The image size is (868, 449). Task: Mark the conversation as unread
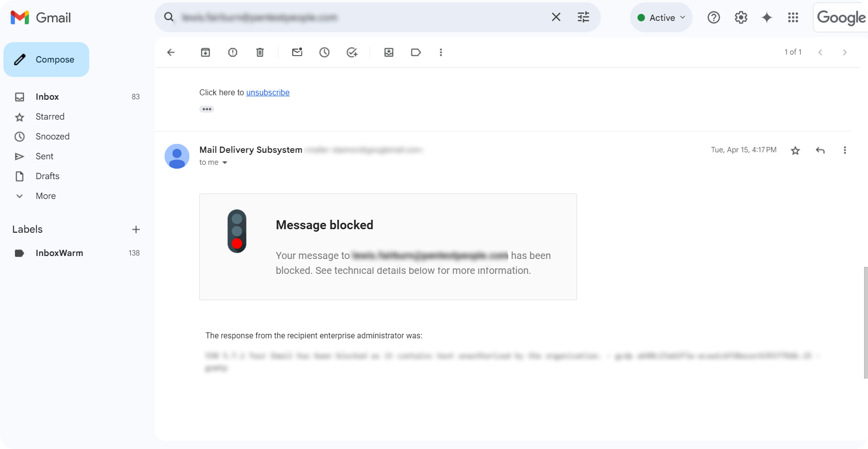(297, 52)
